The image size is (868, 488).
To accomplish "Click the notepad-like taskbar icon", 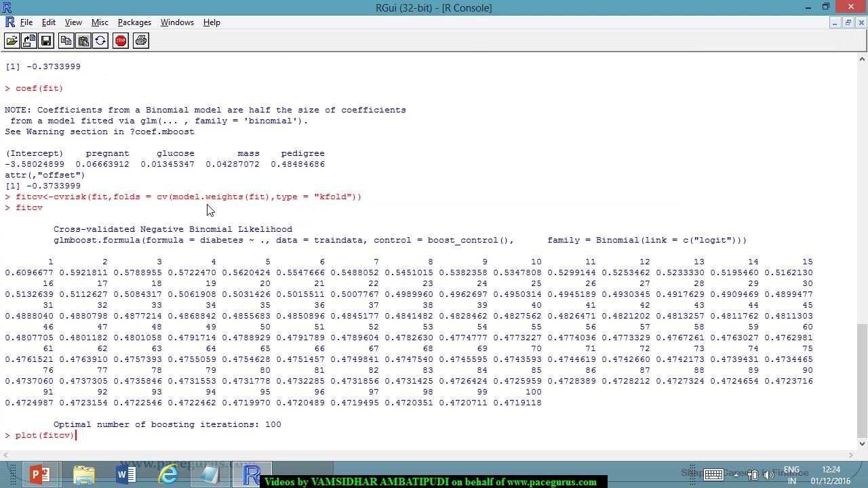I will 210,474.
